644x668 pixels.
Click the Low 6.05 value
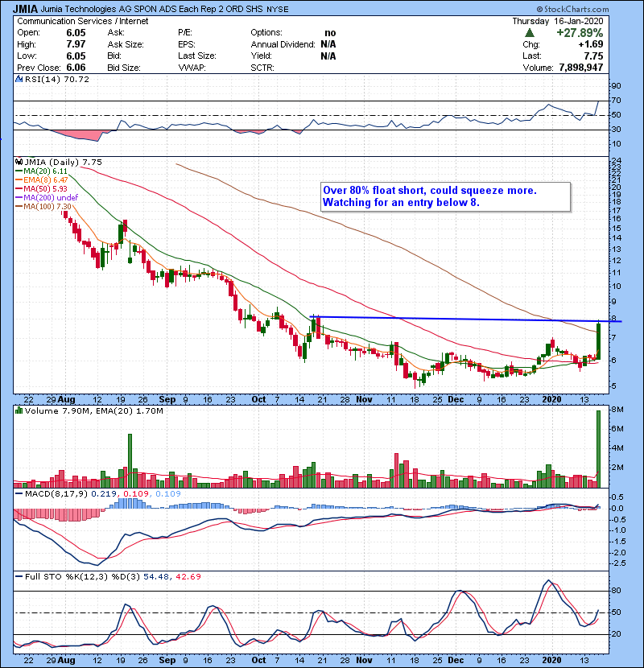pos(76,56)
